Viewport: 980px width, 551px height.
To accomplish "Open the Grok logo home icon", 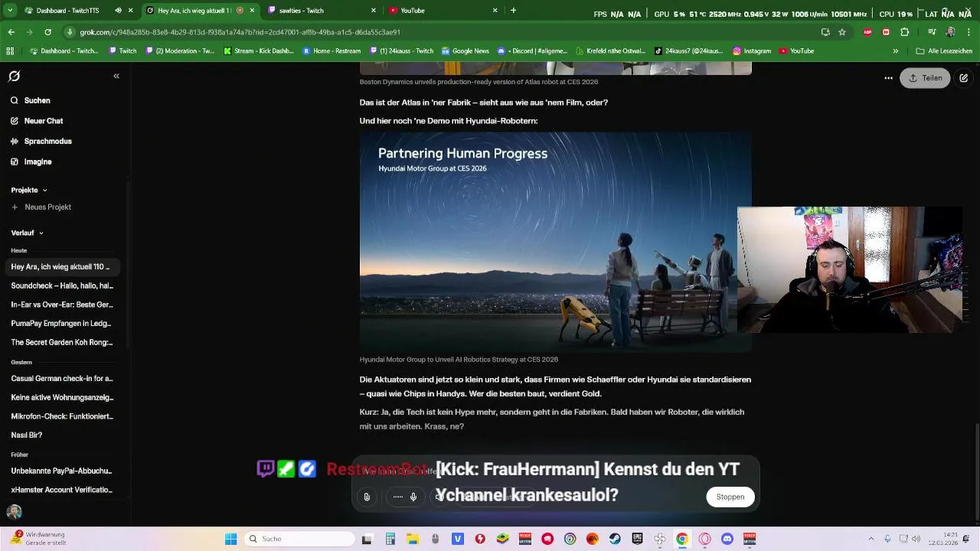I will click(14, 77).
